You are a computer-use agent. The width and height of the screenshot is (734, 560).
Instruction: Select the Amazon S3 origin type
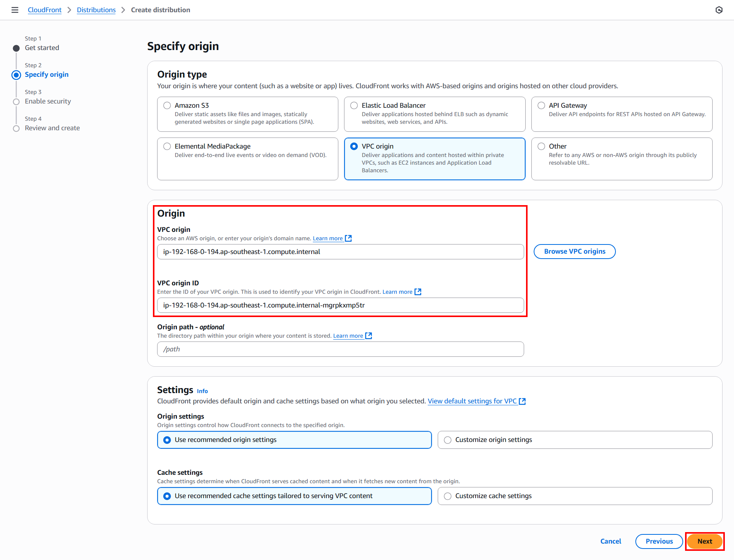coord(167,105)
